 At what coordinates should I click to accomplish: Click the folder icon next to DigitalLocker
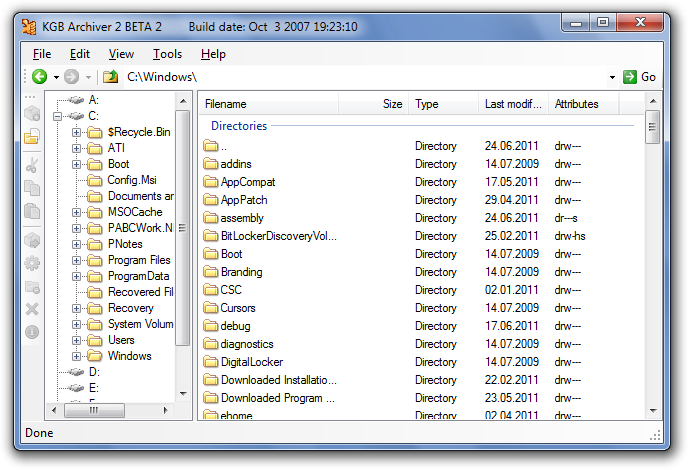click(x=211, y=362)
